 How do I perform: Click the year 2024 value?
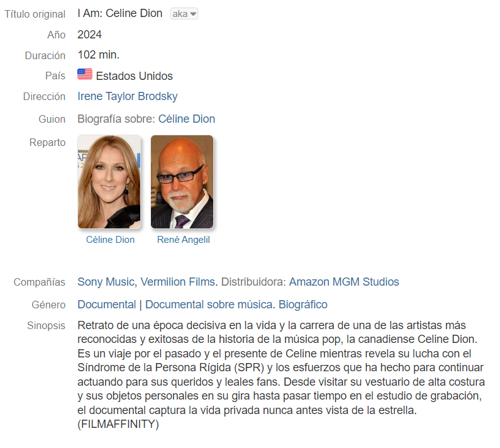click(89, 35)
